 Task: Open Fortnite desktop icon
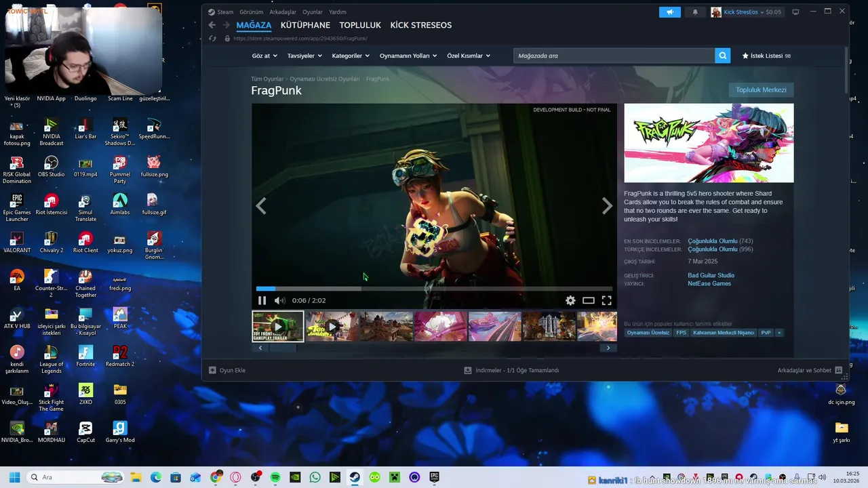click(x=85, y=357)
